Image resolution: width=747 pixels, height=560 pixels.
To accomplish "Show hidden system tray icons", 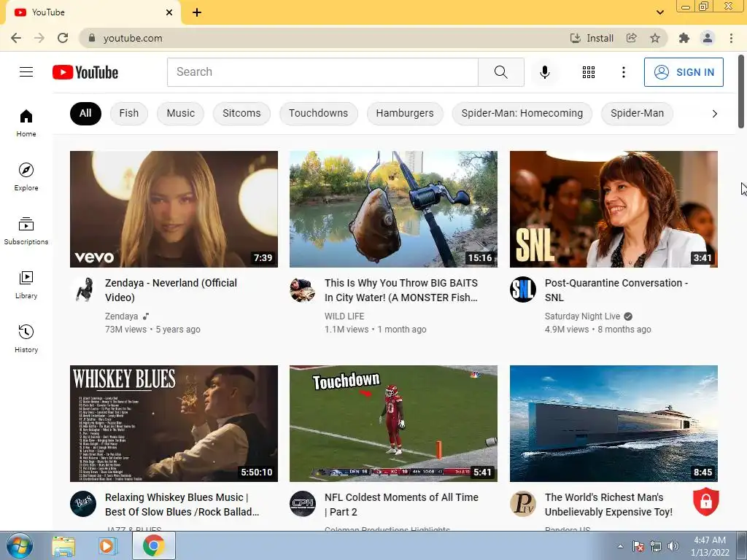I will [x=620, y=546].
